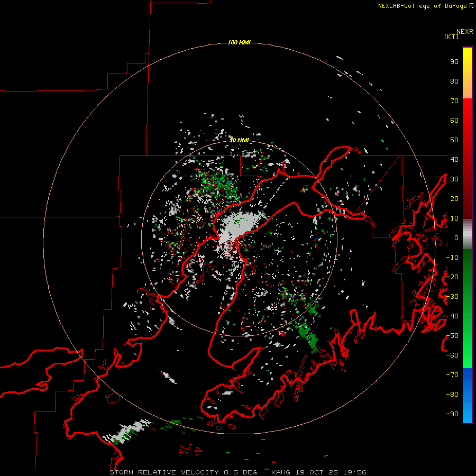476x476 pixels.
Task: Click the 30 value on the velocity scale
Action: pos(454,179)
